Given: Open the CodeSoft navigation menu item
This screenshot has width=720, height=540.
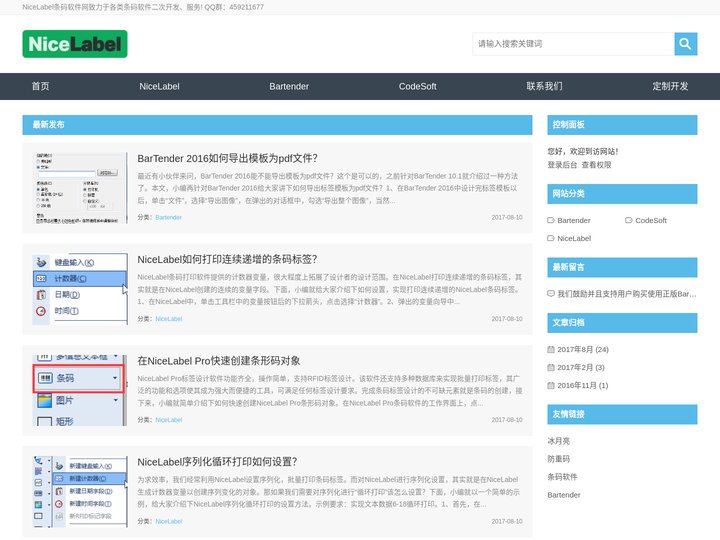Looking at the screenshot, I should tap(417, 86).
